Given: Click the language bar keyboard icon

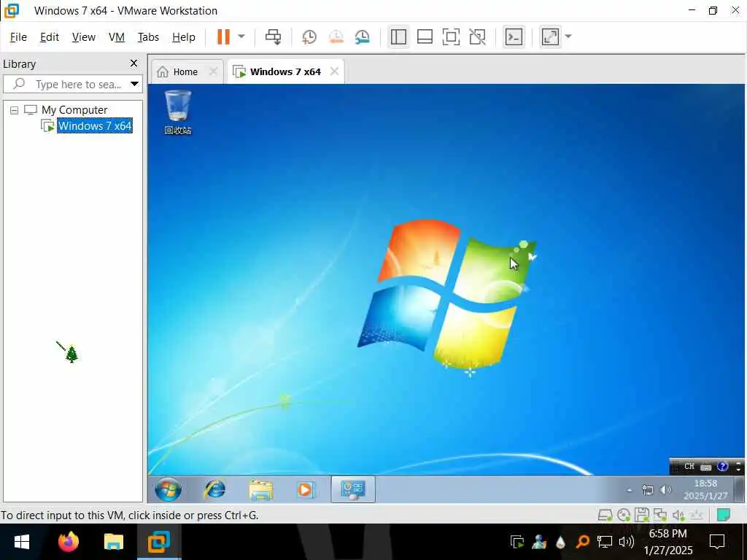Looking at the screenshot, I should (x=706, y=467).
